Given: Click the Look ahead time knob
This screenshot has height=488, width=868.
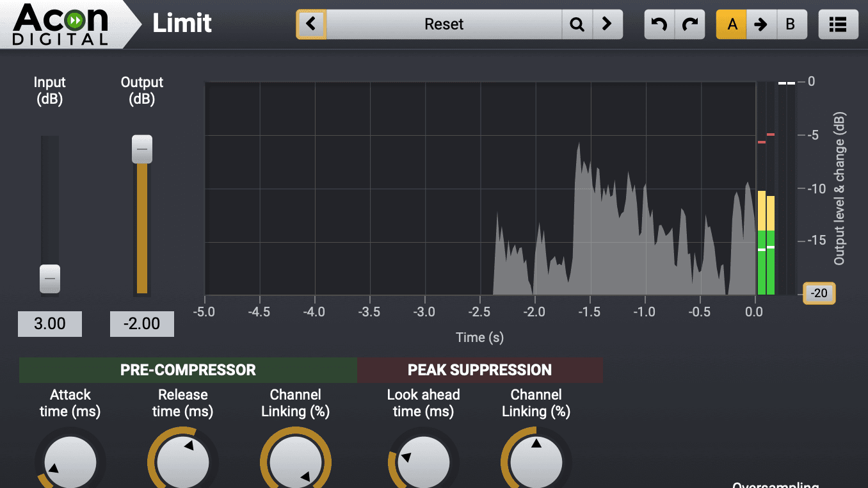Looking at the screenshot, I should [423, 461].
